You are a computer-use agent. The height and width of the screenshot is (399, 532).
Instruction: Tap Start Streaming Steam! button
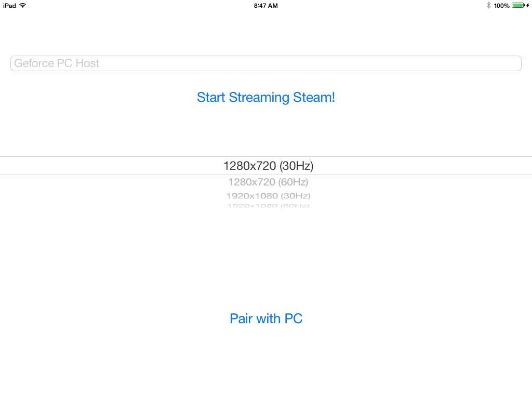click(265, 97)
